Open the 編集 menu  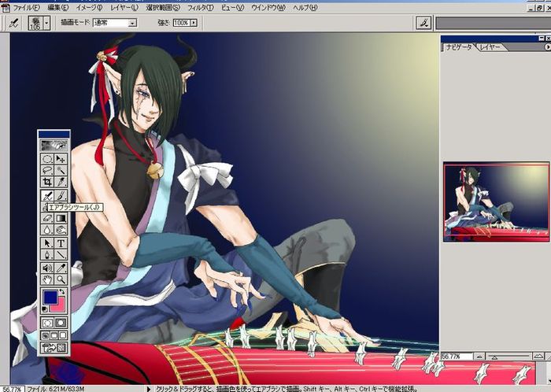(x=58, y=7)
